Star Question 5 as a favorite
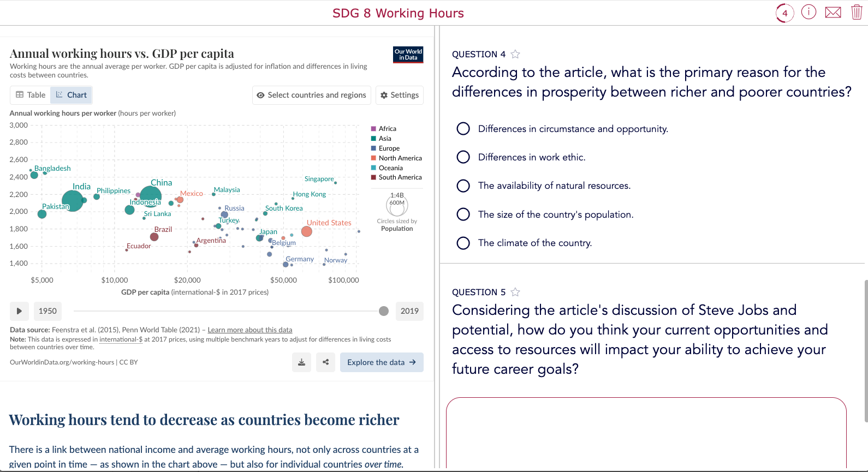Image resolution: width=868 pixels, height=472 pixels. tap(515, 292)
